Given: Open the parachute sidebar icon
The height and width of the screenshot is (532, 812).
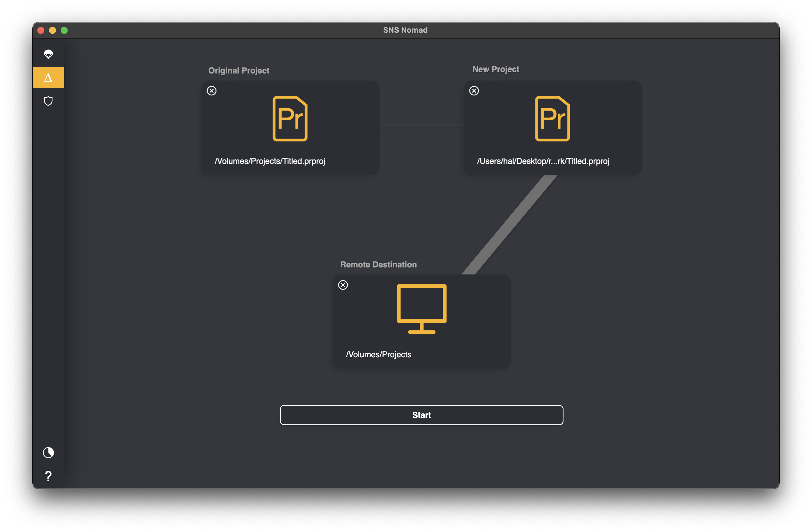Looking at the screenshot, I should (x=48, y=54).
